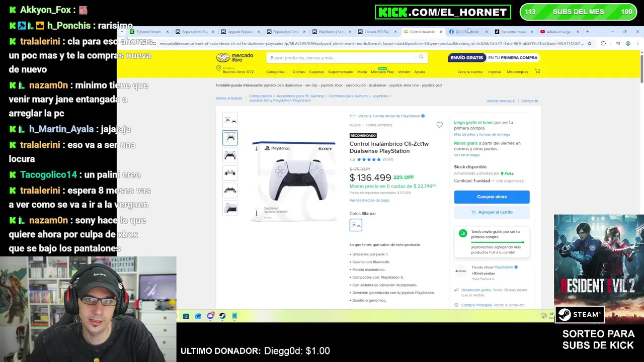This screenshot has height=362, width=644.
Task: Open the Mercado Libre logo home link
Action: (x=235, y=57)
